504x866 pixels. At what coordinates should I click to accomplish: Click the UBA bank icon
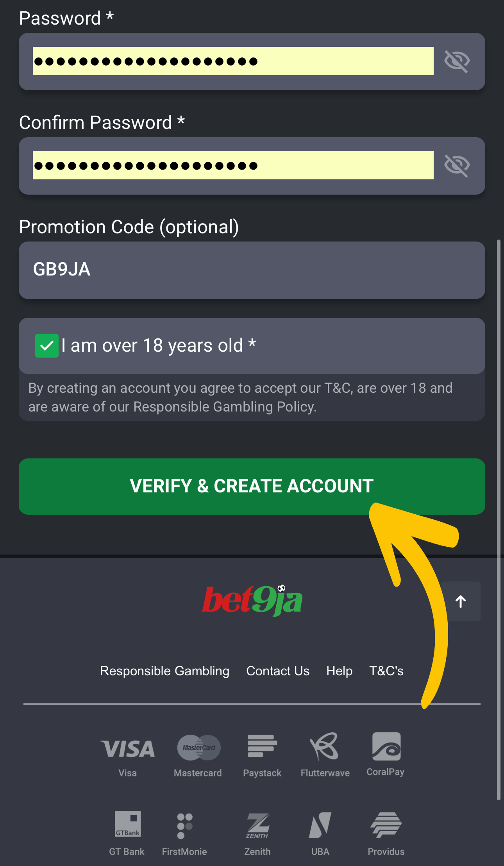pyautogui.click(x=320, y=825)
